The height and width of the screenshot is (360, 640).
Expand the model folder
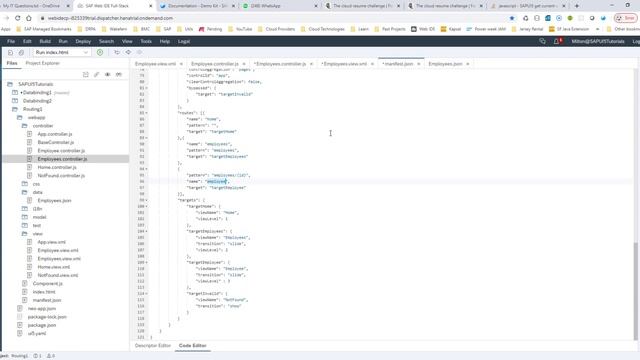pyautogui.click(x=24, y=217)
